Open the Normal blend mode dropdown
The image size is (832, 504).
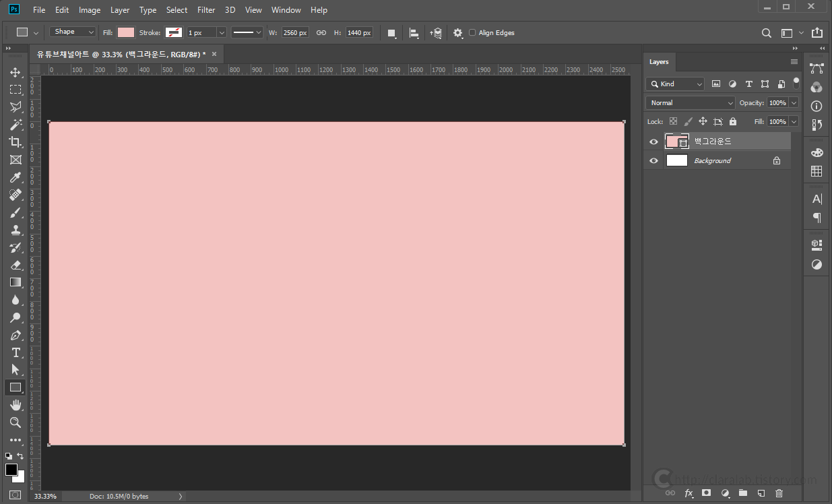[x=691, y=103]
